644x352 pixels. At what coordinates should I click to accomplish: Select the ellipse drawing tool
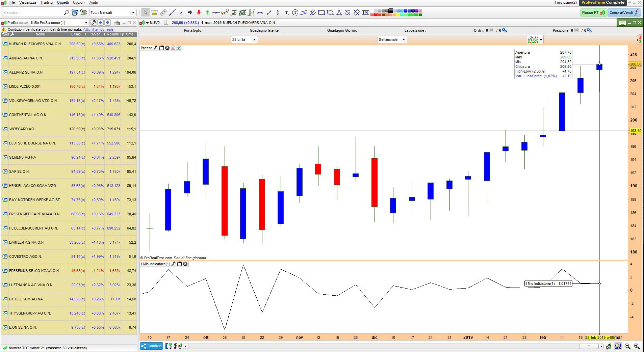tap(330, 12)
